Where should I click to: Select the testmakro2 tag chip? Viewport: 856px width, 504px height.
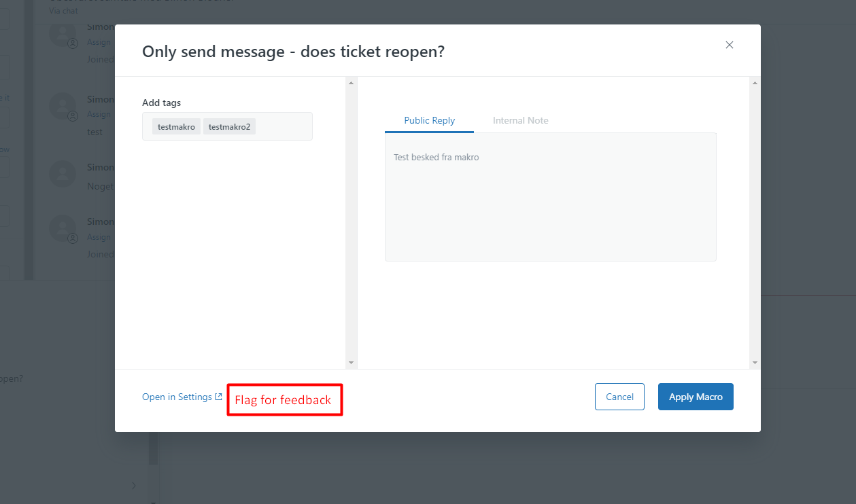coord(229,126)
